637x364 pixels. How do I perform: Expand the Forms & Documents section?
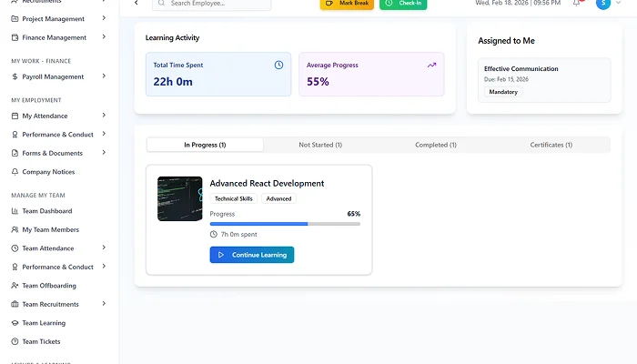pyautogui.click(x=104, y=153)
